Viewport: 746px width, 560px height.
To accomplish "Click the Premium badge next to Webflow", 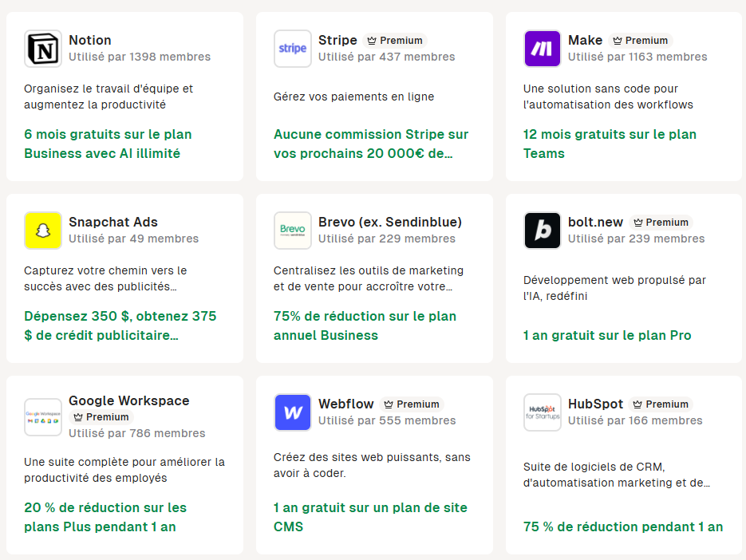I will [x=412, y=404].
